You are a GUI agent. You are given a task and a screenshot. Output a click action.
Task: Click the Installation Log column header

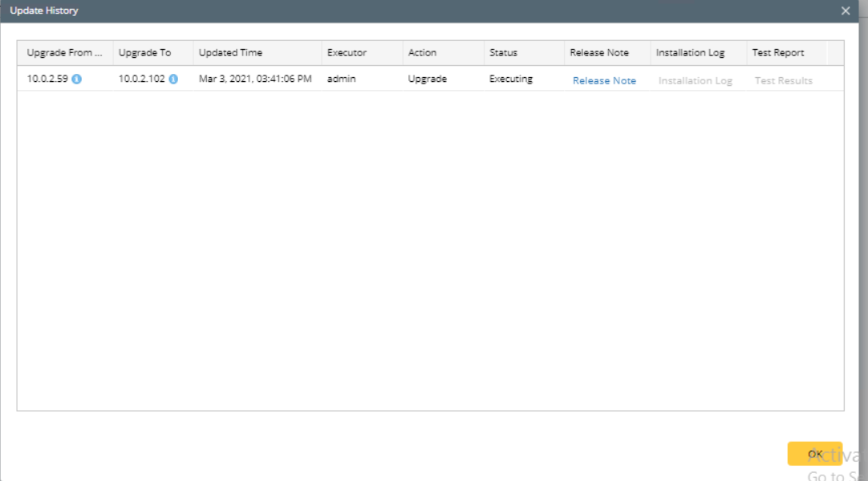click(x=699, y=53)
